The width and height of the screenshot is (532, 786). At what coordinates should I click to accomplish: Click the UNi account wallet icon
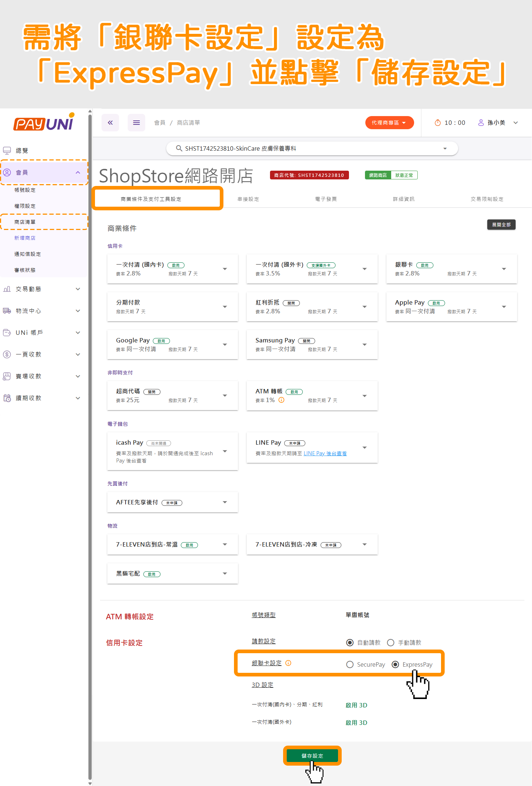tap(7, 333)
